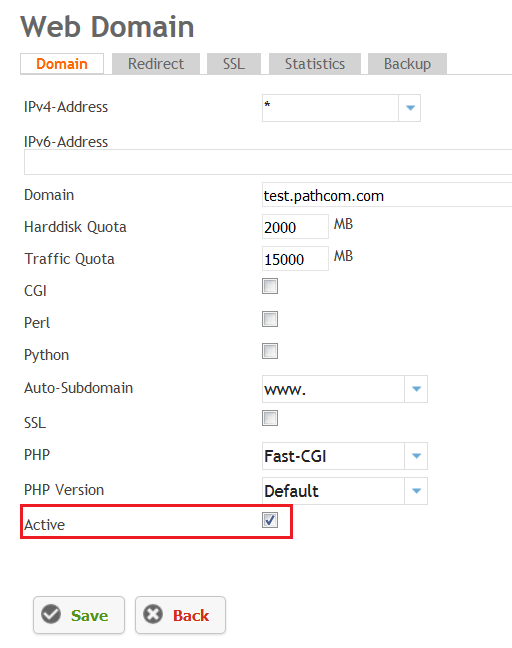Click the IPv4-Address combo text field
The image size is (512, 648).
(330, 108)
